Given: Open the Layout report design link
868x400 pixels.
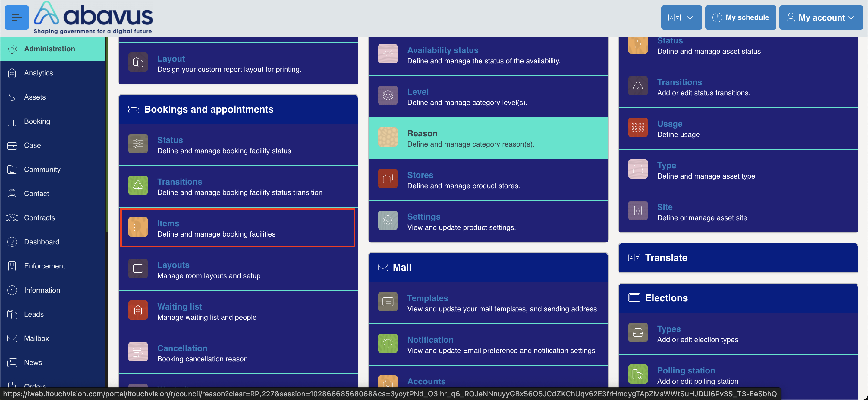Looking at the screenshot, I should 171,59.
